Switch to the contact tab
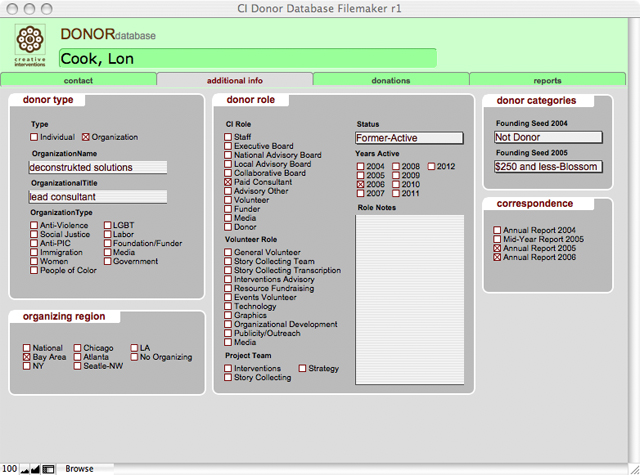Screen dimensions: 640x475 click(79, 80)
